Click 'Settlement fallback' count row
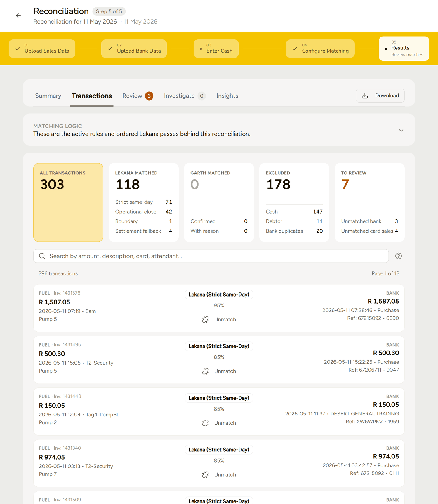Image resolution: width=438 pixels, height=504 pixels. pyautogui.click(x=144, y=231)
